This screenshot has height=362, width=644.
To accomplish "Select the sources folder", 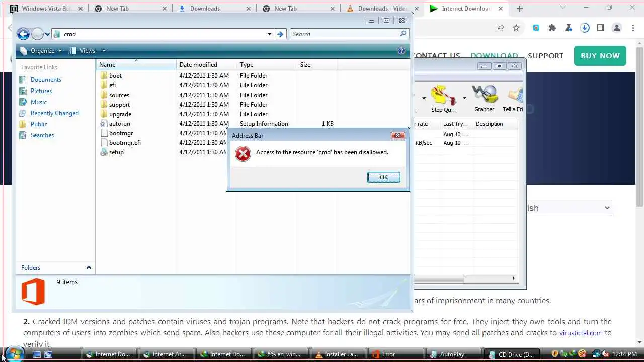I will (x=119, y=95).
